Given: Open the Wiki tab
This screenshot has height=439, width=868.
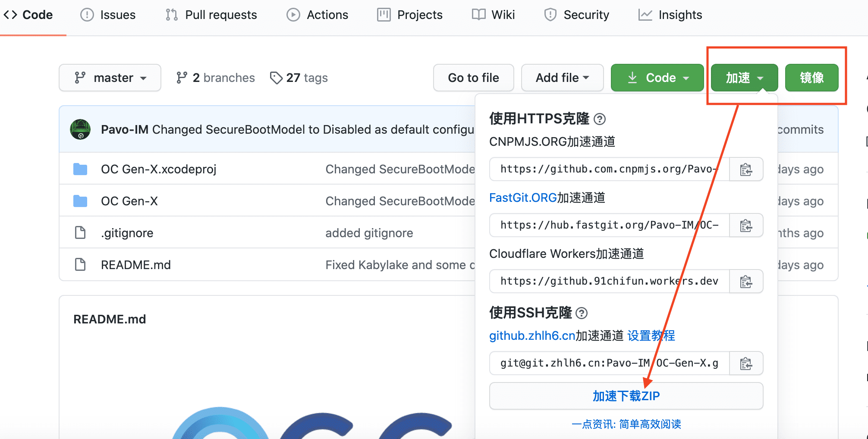Looking at the screenshot, I should point(493,15).
